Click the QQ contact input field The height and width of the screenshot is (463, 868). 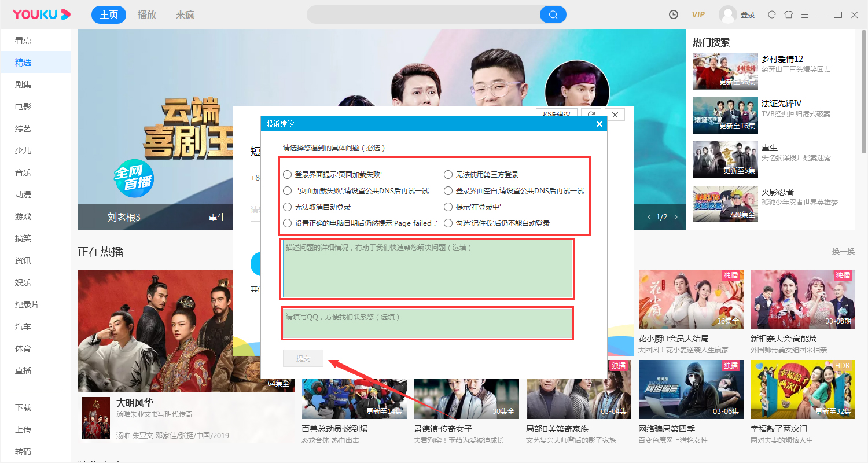click(427, 323)
